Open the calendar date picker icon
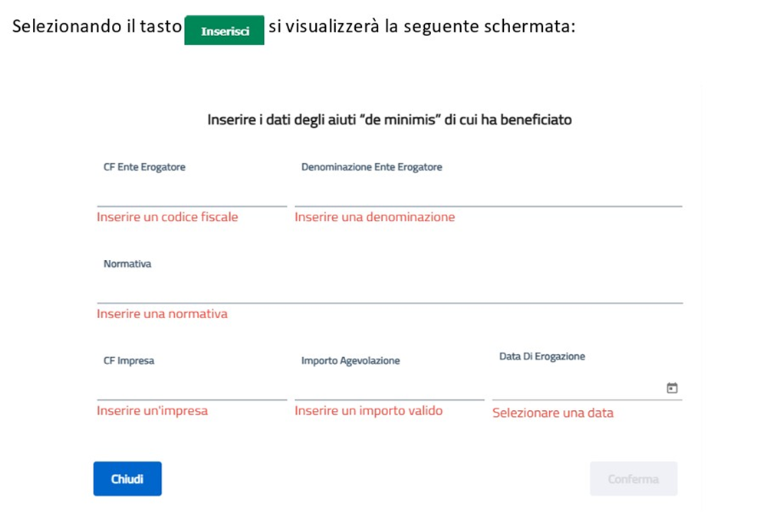Screen dimensions: 770x532 point(672,389)
